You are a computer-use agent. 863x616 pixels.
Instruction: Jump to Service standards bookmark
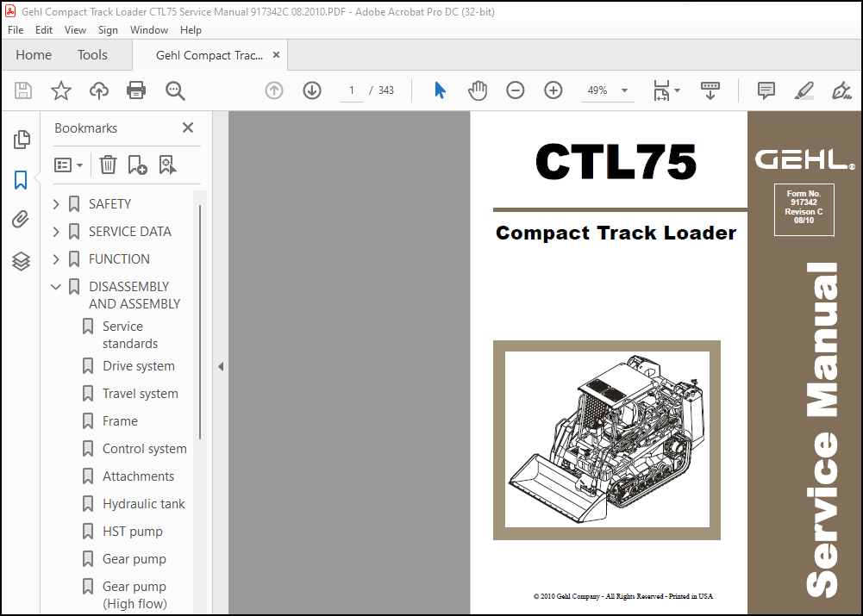(130, 335)
